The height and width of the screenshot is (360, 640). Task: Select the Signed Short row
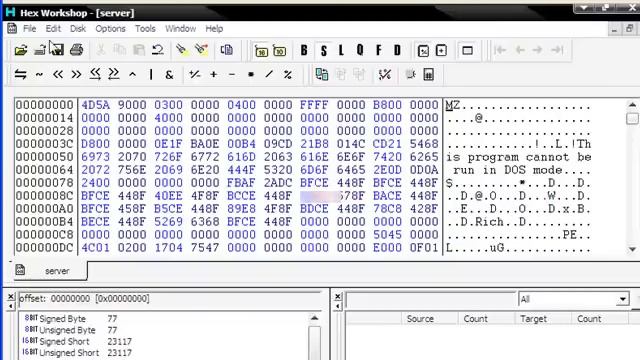coord(78,341)
